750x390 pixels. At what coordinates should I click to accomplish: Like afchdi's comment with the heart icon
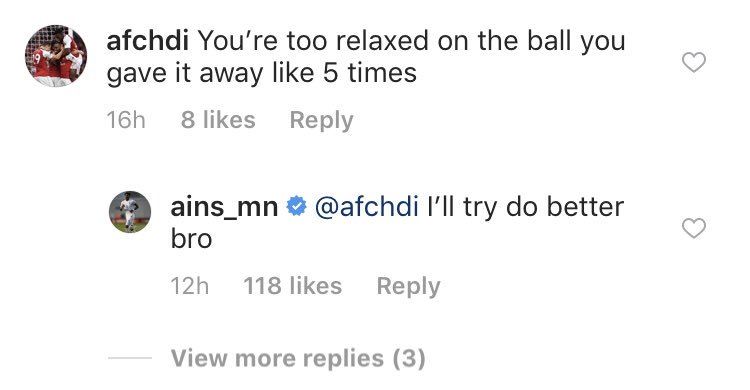(694, 62)
